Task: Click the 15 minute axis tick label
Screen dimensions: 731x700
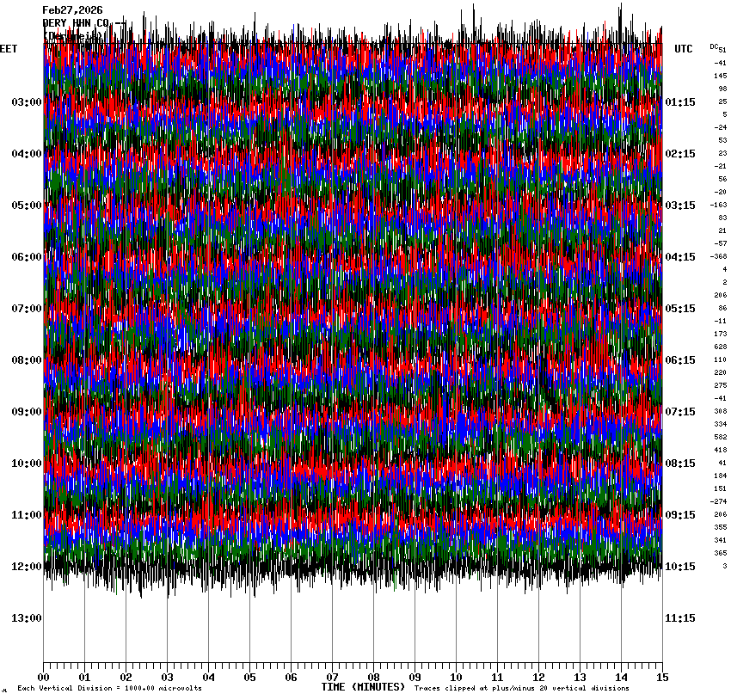Action: 662,678
